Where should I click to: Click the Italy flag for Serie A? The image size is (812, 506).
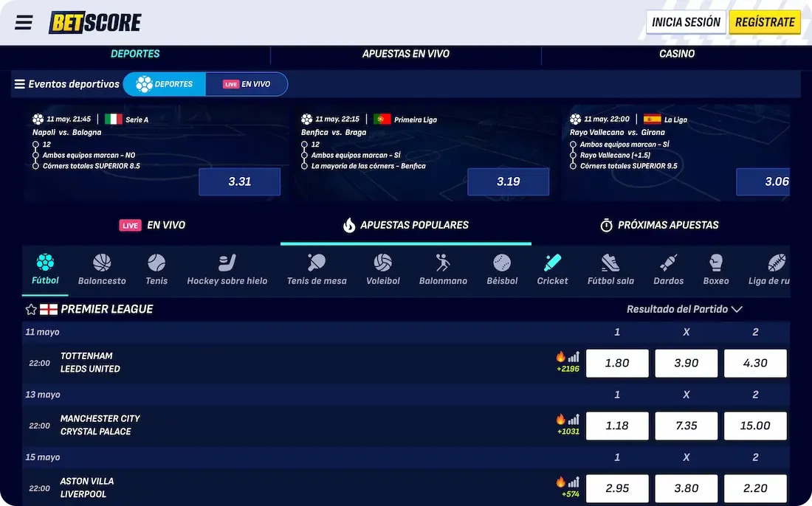tap(114, 119)
